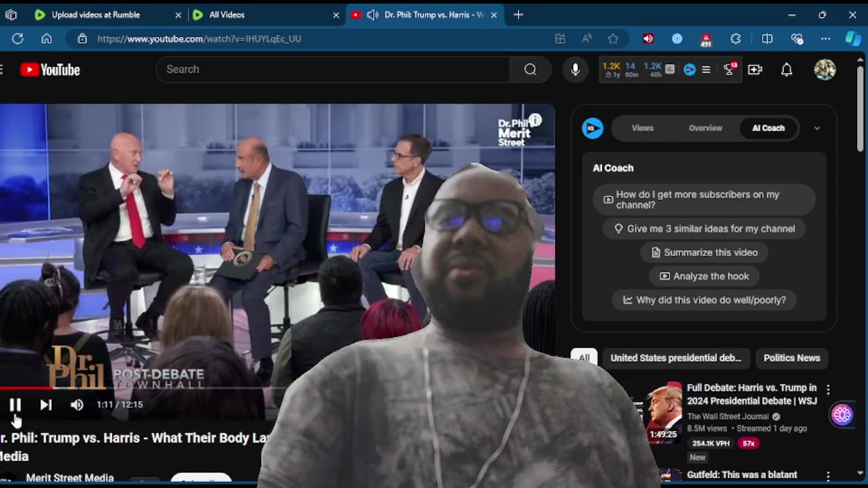Screen dimensions: 868x488
Task: Select the All filter chip
Action: tap(584, 358)
